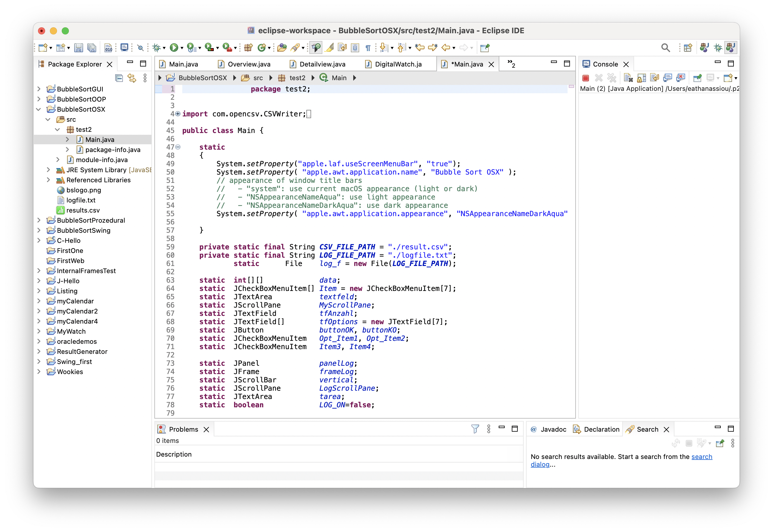
Task: Toggle Link with Editor in Package Explorer
Action: (x=132, y=78)
